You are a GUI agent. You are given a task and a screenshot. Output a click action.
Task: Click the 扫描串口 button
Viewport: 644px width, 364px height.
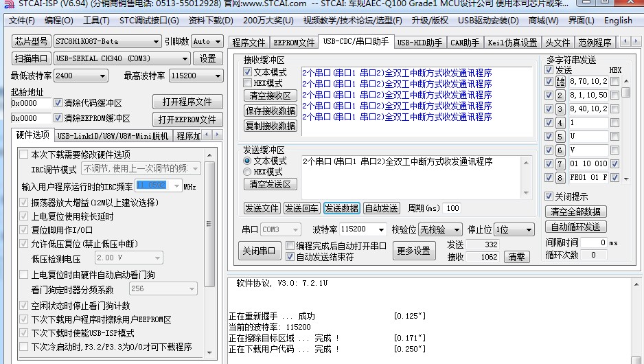click(x=31, y=58)
